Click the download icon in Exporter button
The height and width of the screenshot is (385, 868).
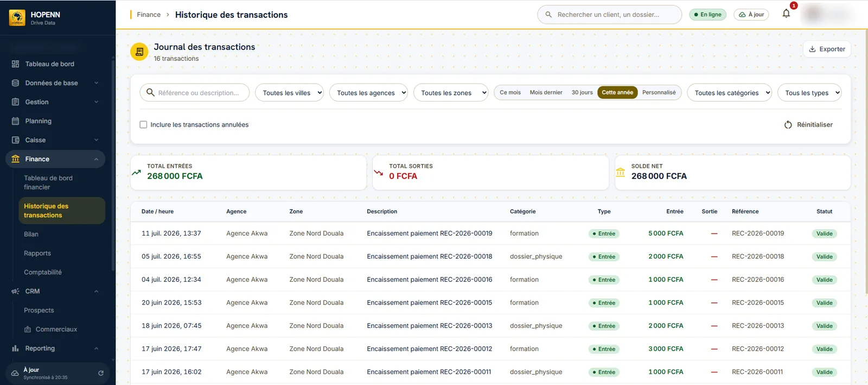812,49
